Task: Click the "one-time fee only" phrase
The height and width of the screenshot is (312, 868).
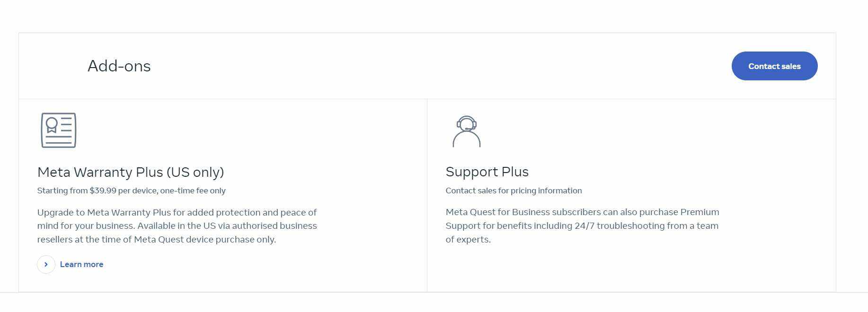Action: pos(193,191)
